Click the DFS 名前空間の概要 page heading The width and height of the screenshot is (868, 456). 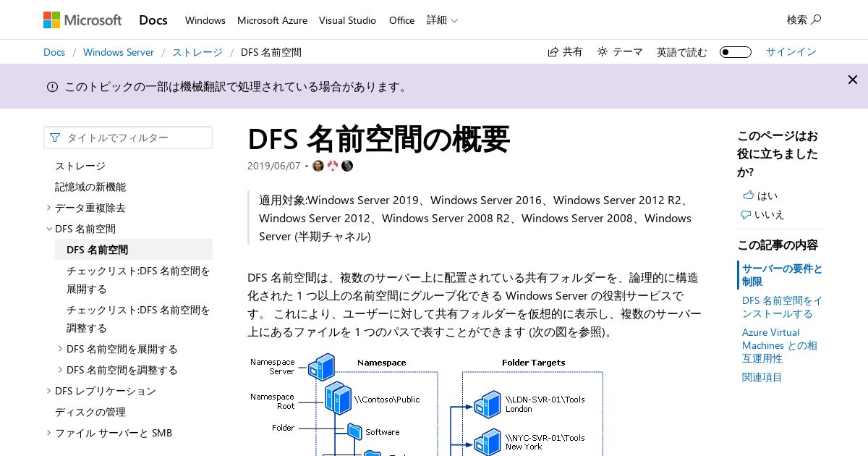pos(378,139)
